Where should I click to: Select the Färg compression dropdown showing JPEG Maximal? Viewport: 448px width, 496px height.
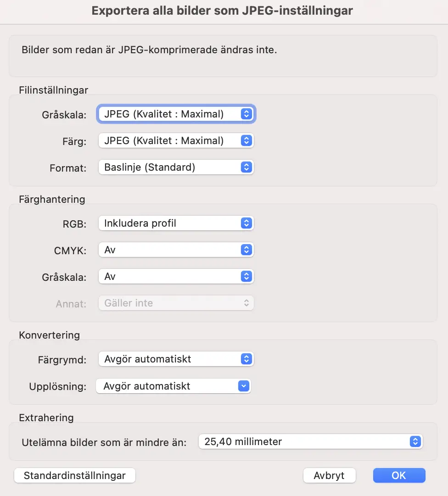[x=176, y=140]
